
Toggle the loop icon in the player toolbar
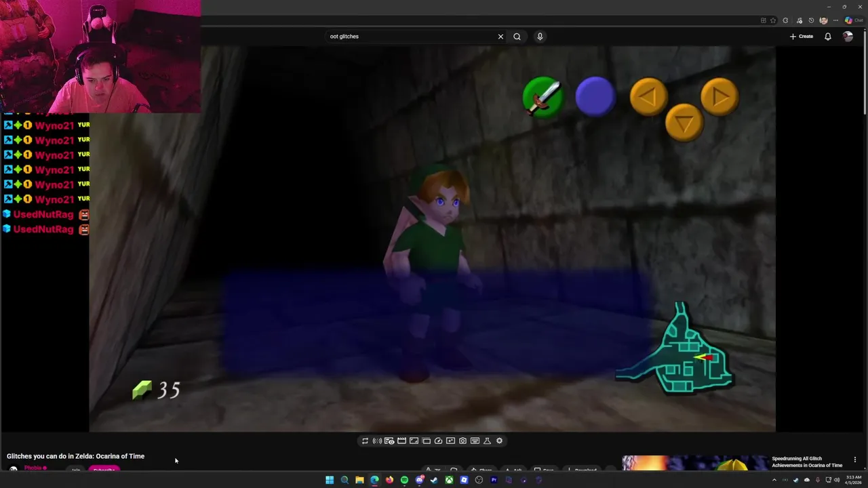[x=365, y=441]
